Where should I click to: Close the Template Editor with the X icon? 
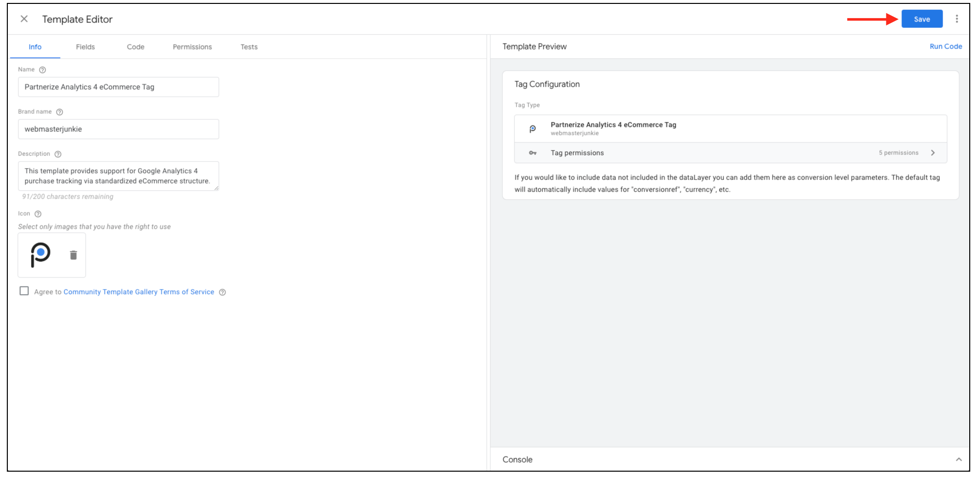click(24, 19)
